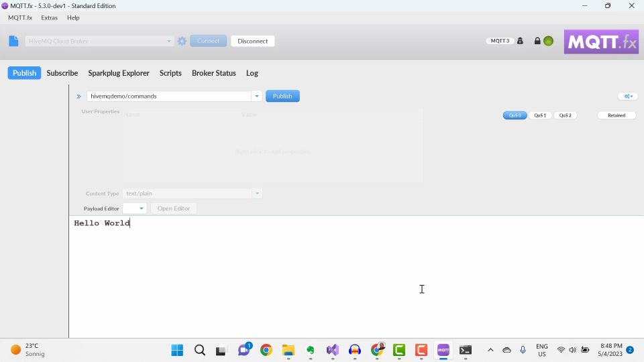644x362 pixels.
Task: Select QoS 1 option
Action: [x=540, y=115]
